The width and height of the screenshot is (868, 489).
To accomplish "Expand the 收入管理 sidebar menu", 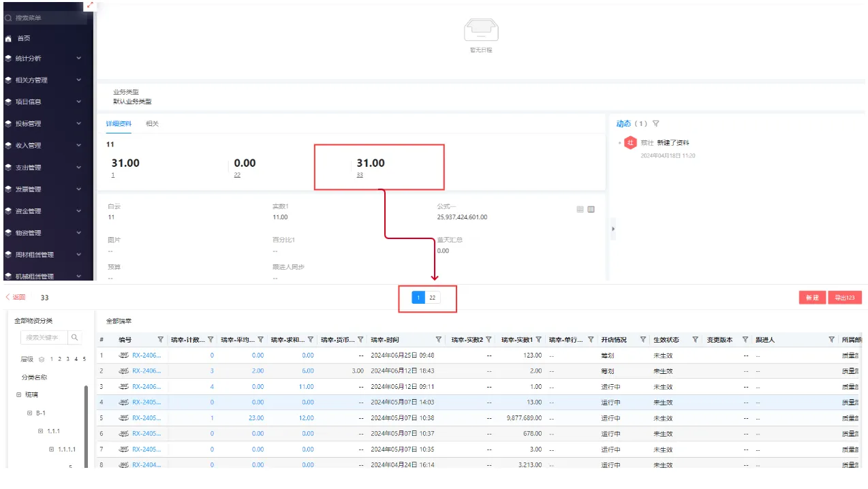I will click(x=78, y=146).
